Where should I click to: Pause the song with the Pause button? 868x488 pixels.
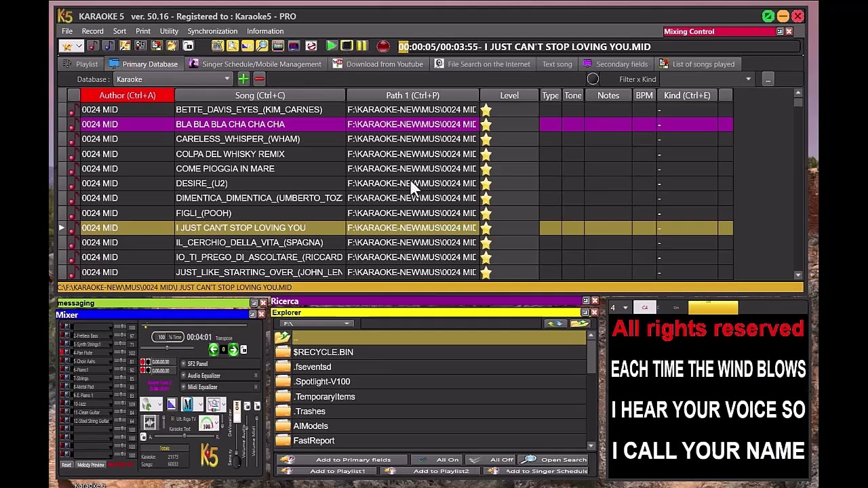coord(362,46)
